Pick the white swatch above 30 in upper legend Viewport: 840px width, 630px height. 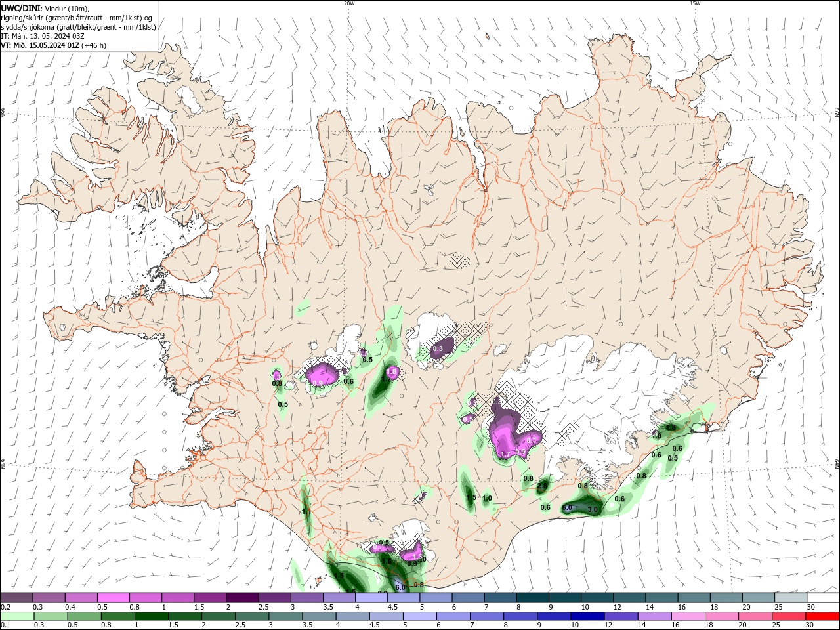point(823,597)
